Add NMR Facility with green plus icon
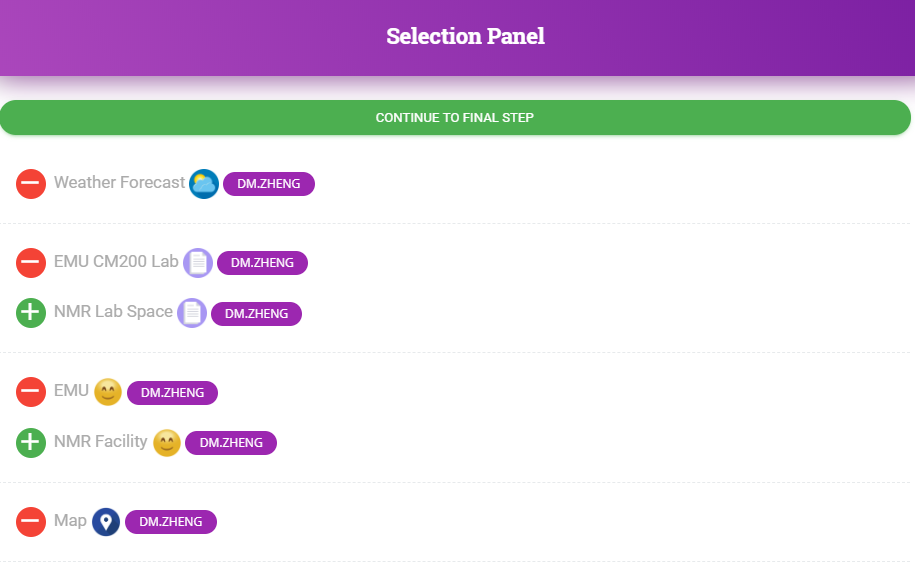Image resolution: width=915 pixels, height=566 pixels. (31, 442)
